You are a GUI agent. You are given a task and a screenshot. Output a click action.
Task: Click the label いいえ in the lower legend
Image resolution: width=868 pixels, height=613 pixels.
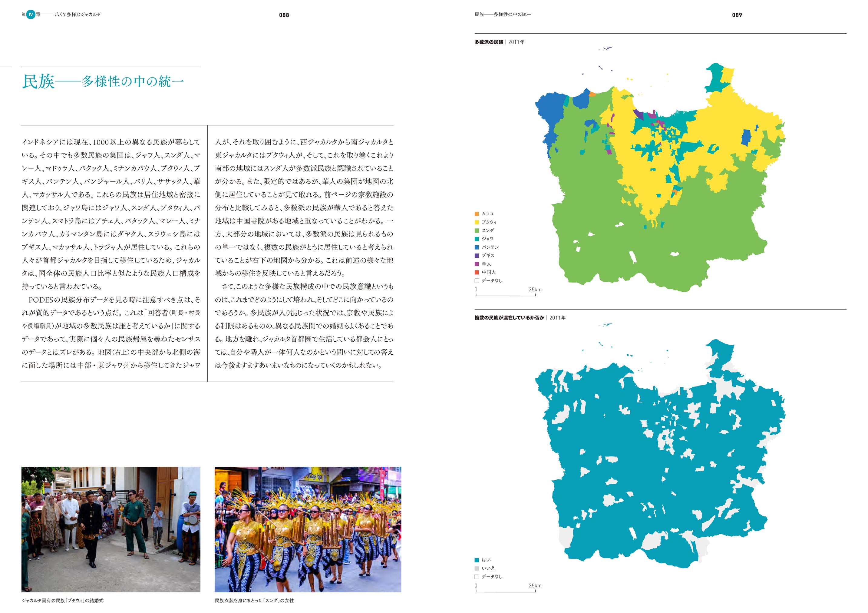(x=488, y=568)
